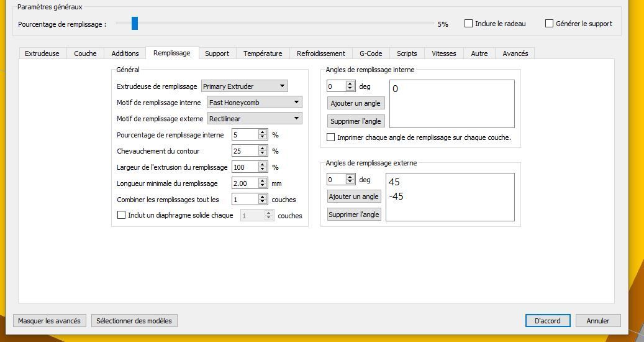Open the Autre tab
The image size is (644, 342).
pos(479,53)
